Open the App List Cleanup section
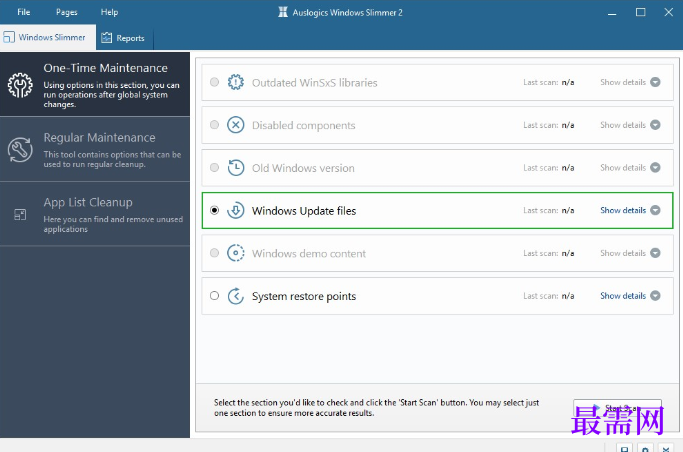The width and height of the screenshot is (683, 452). (x=95, y=214)
